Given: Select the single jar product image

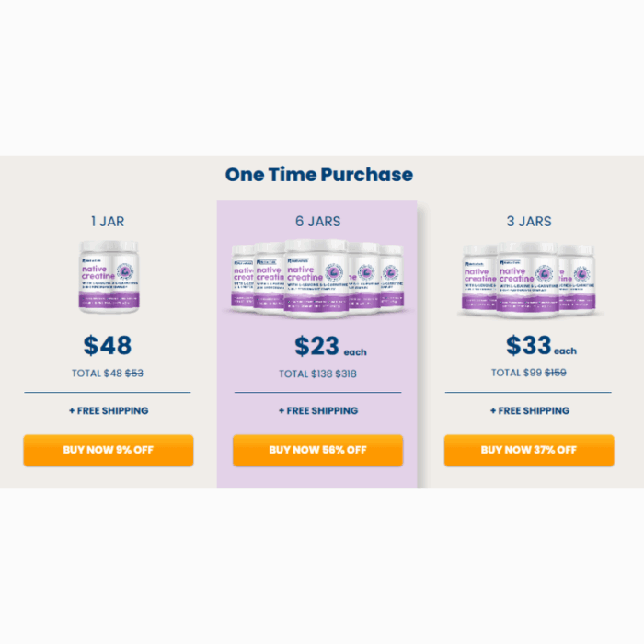Looking at the screenshot, I should tap(109, 277).
